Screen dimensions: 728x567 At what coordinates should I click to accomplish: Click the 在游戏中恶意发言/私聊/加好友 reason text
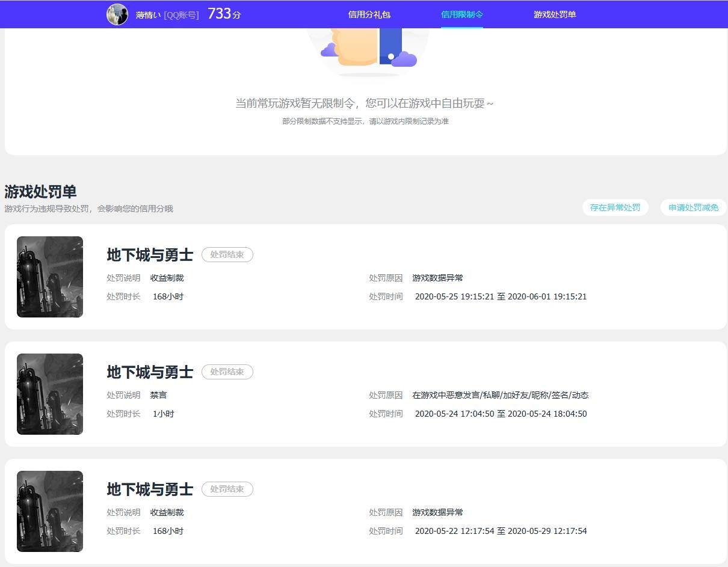click(x=501, y=395)
